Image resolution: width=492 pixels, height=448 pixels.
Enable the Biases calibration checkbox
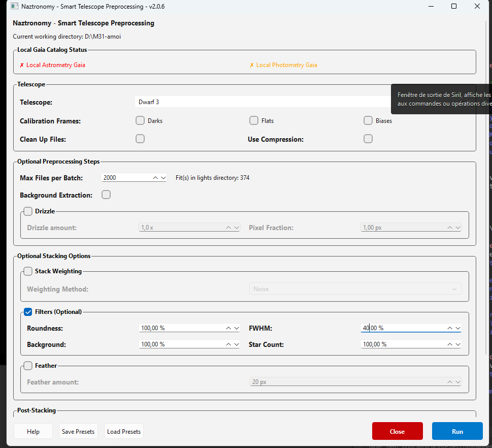point(368,120)
